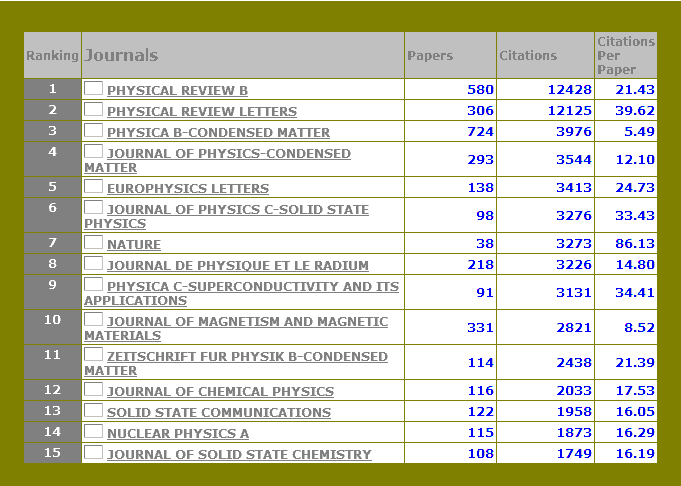The height and width of the screenshot is (486, 681).
Task: Follow JOURNAL DE PHYSIQUE ET LE RADIUM link
Action: point(238,265)
